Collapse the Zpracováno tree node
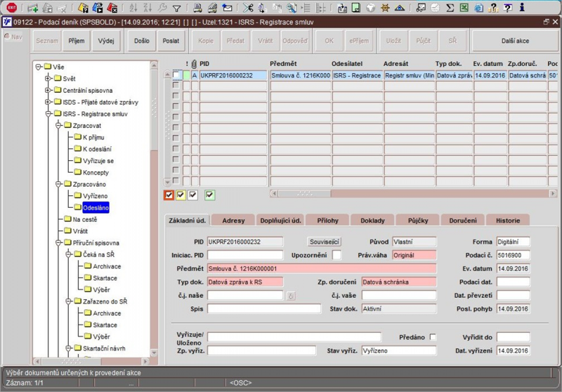Screen dimensions: 562x392 coord(58,184)
